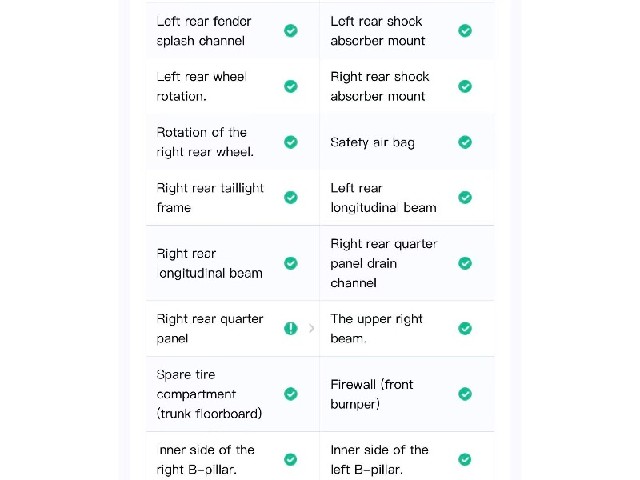Click check icon for Spare tire compartment
This screenshot has height=480, width=640.
291,394
